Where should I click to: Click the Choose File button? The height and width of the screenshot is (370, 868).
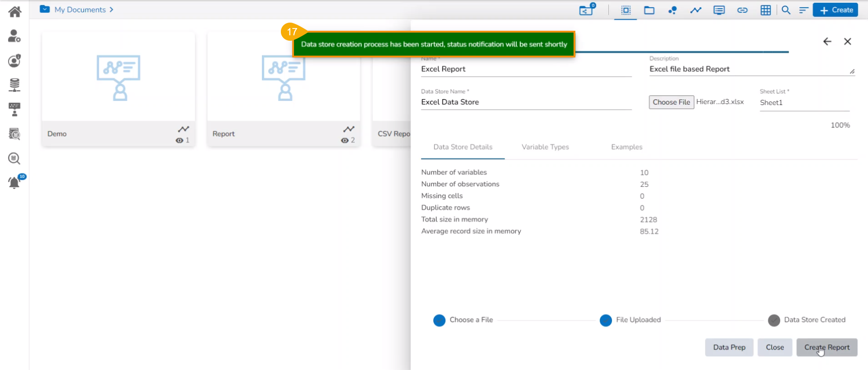point(671,102)
